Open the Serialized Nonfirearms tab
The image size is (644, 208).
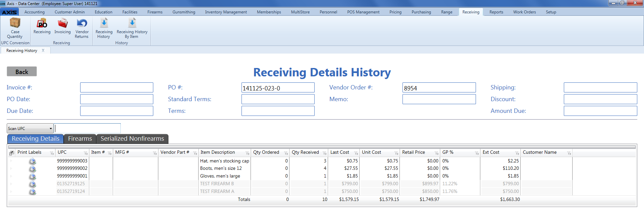click(132, 139)
